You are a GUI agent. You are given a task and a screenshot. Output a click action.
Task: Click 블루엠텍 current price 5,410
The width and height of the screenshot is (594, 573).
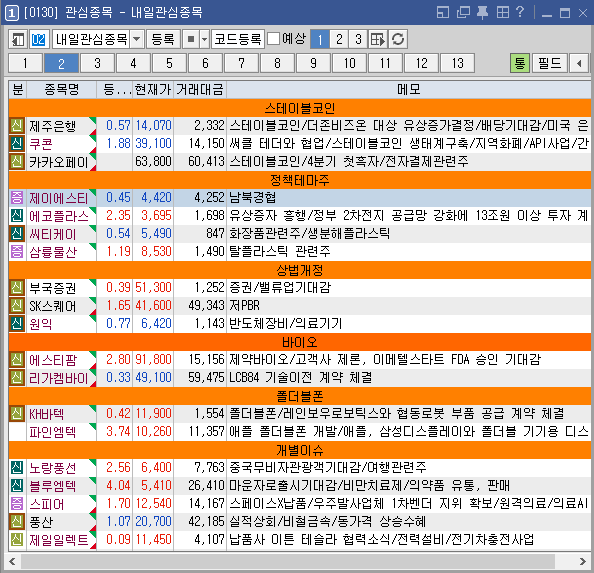coord(156,485)
